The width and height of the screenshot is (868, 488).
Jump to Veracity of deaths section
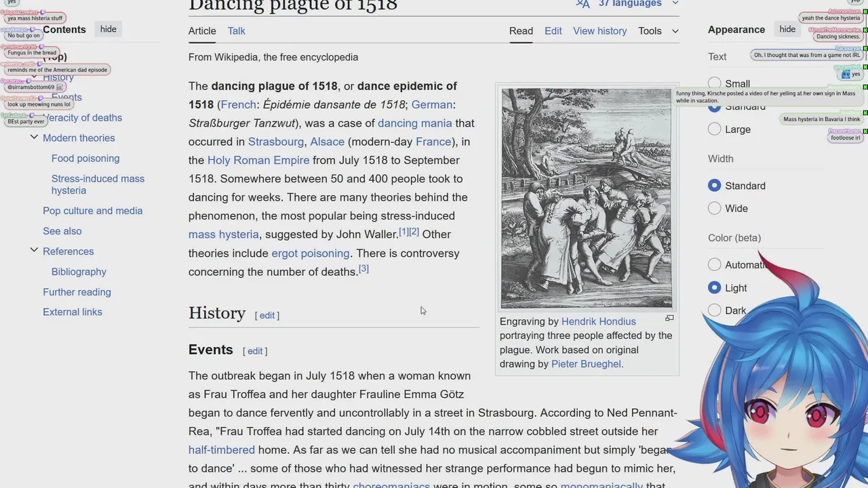[x=82, y=117]
